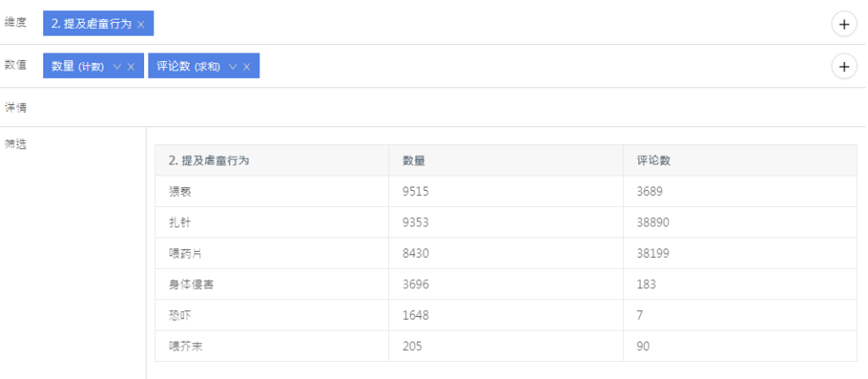This screenshot has width=868, height=379.
Task: Select the 筛选 section label
Action: [x=16, y=144]
